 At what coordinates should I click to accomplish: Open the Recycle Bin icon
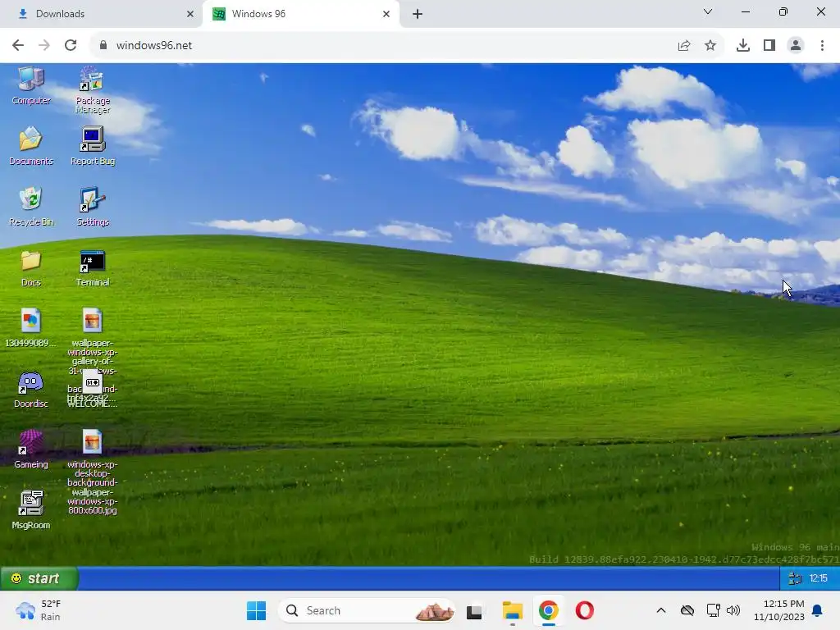[31, 207]
